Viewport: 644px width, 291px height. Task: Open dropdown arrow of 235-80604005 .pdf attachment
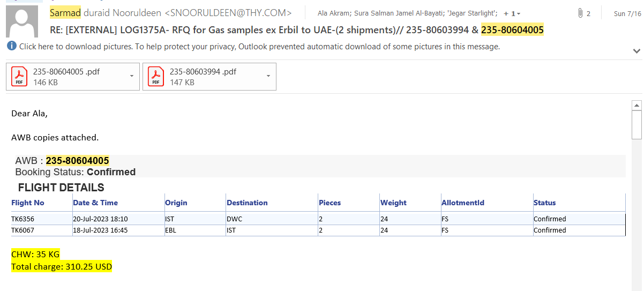(x=132, y=76)
